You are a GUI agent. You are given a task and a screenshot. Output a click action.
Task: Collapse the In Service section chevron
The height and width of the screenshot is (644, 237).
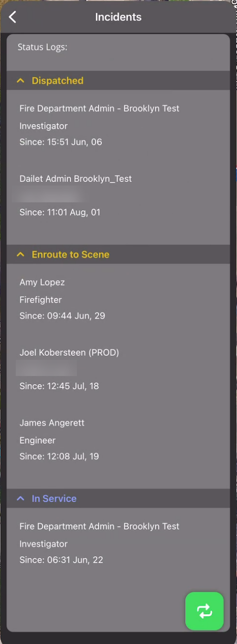tap(20, 498)
